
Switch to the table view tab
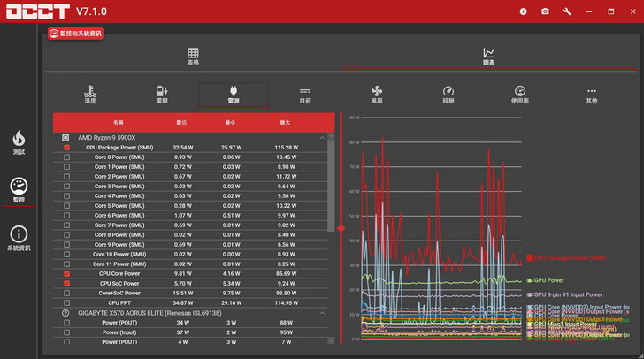[193, 57]
